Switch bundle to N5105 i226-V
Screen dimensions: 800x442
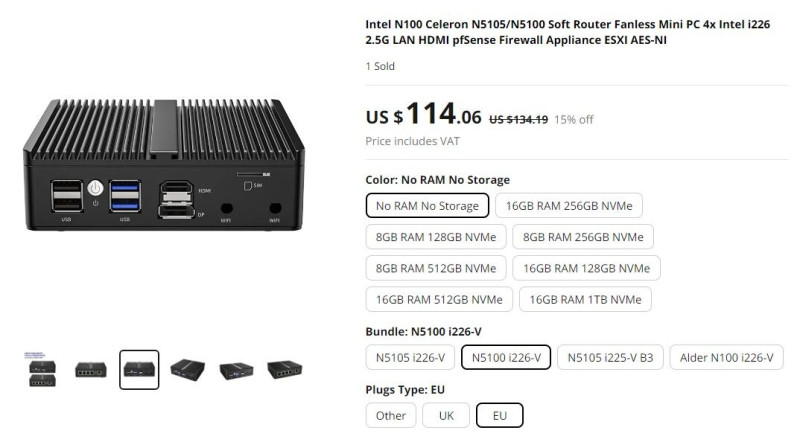(x=410, y=357)
